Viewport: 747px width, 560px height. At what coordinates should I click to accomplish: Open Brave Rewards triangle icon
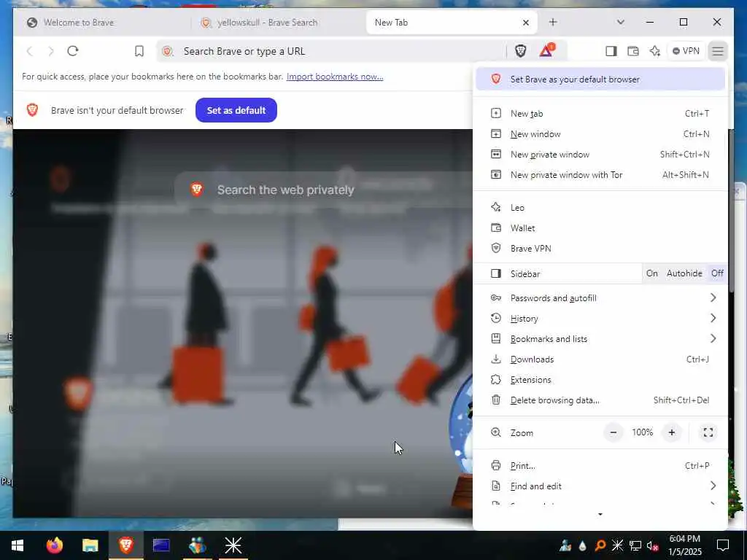coord(547,50)
